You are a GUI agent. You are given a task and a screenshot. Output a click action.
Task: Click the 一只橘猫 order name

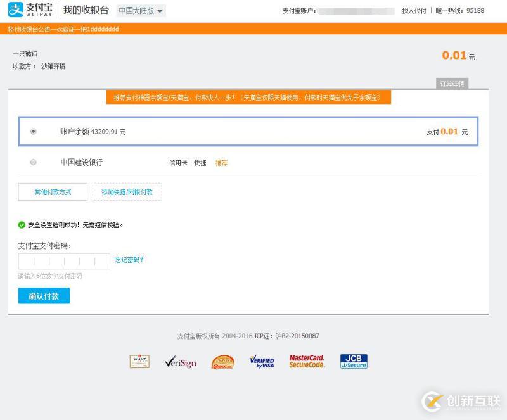point(25,53)
